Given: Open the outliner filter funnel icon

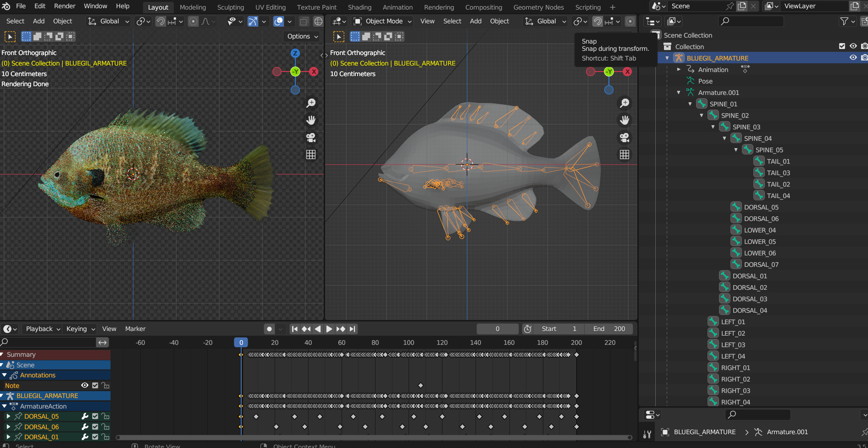Looking at the screenshot, I should pyautogui.click(x=844, y=21).
